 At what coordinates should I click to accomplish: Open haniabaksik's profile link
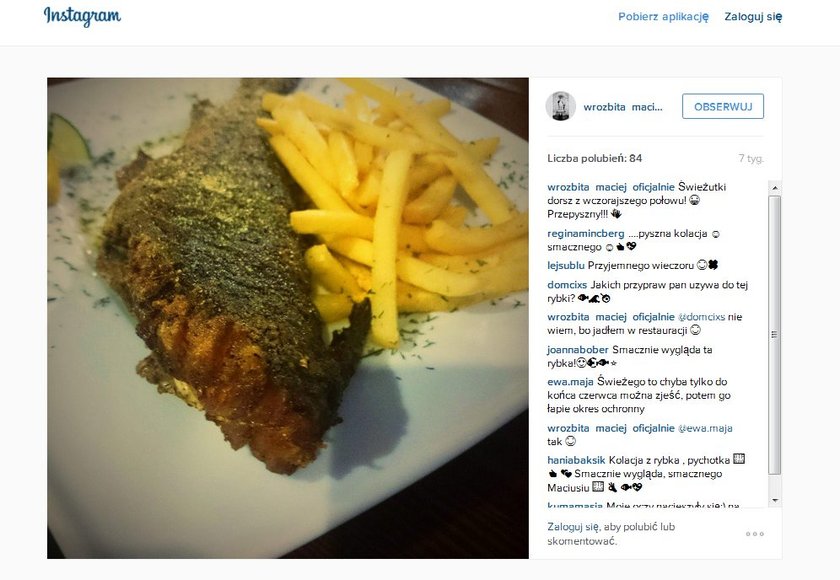[576, 460]
